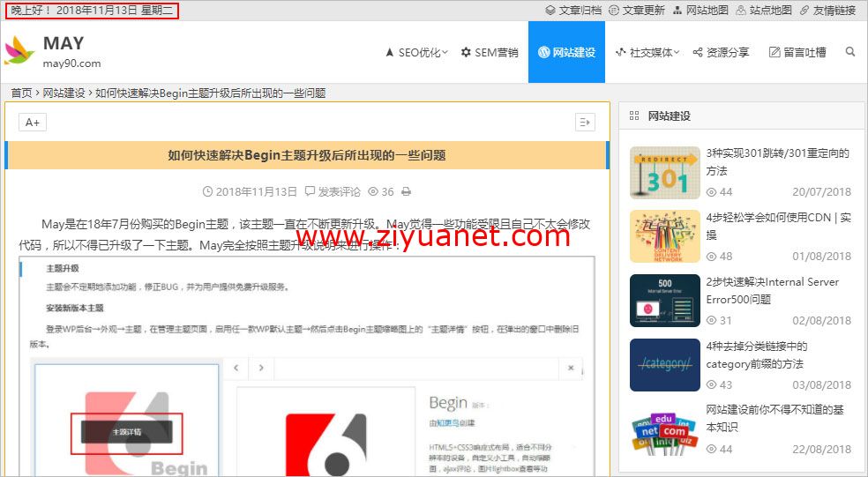Screen dimensions: 868x477
Task: Open 友情链接 in the top bar
Action: tap(828, 10)
